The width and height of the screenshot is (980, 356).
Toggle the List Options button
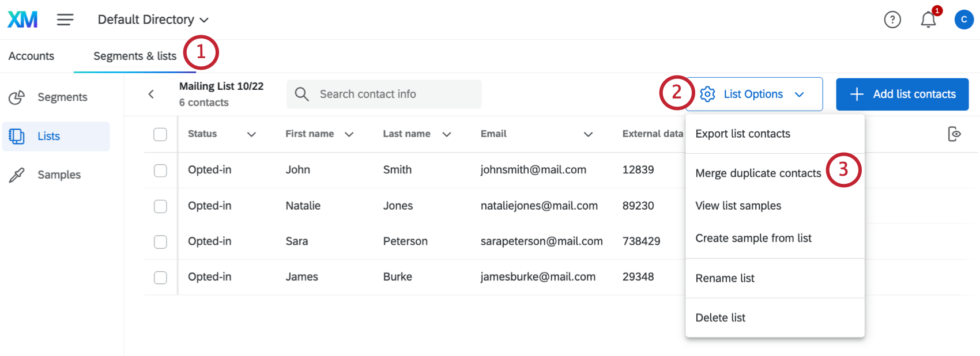(x=753, y=94)
